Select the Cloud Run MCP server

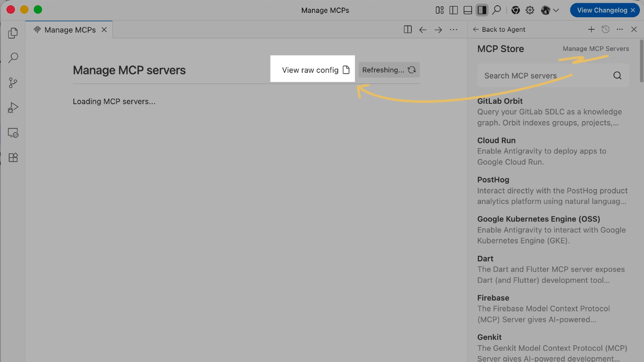coord(553,151)
